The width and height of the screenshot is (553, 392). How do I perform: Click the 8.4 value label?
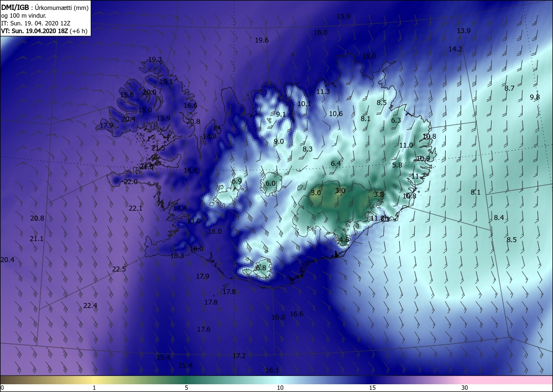pyautogui.click(x=499, y=218)
